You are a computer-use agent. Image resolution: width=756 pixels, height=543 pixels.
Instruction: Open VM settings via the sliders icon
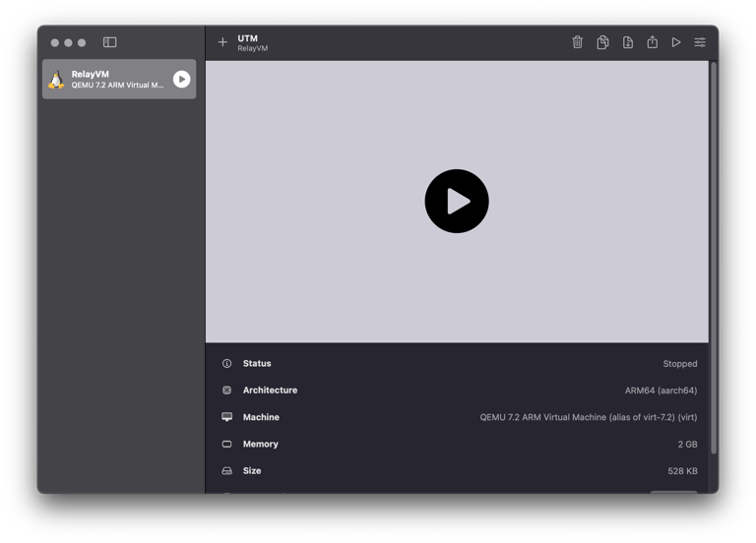click(700, 42)
